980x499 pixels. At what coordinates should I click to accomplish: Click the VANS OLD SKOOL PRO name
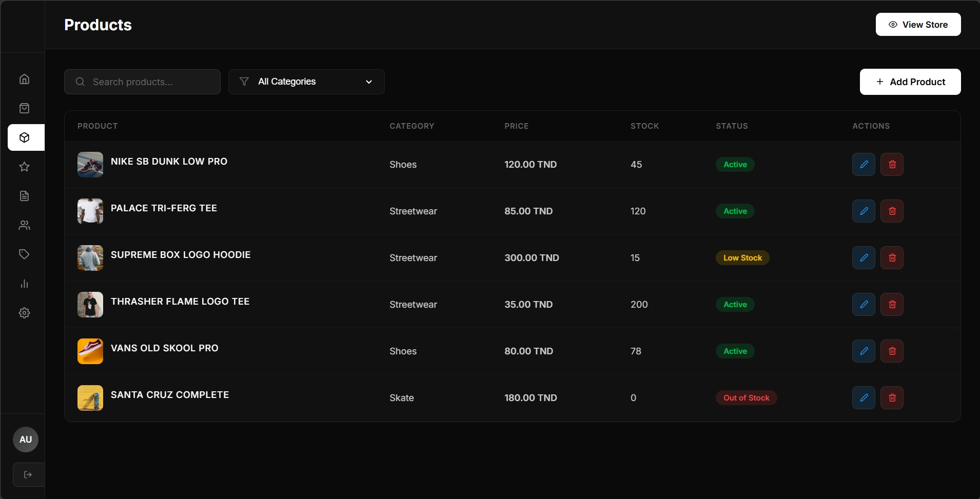pyautogui.click(x=165, y=348)
